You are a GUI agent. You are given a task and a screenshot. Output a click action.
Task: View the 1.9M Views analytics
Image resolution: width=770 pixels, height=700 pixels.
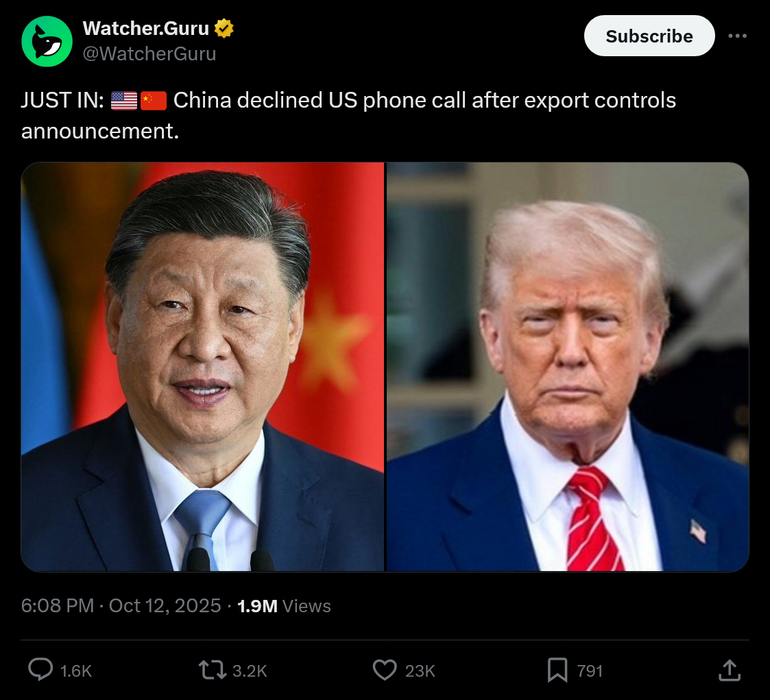284,606
